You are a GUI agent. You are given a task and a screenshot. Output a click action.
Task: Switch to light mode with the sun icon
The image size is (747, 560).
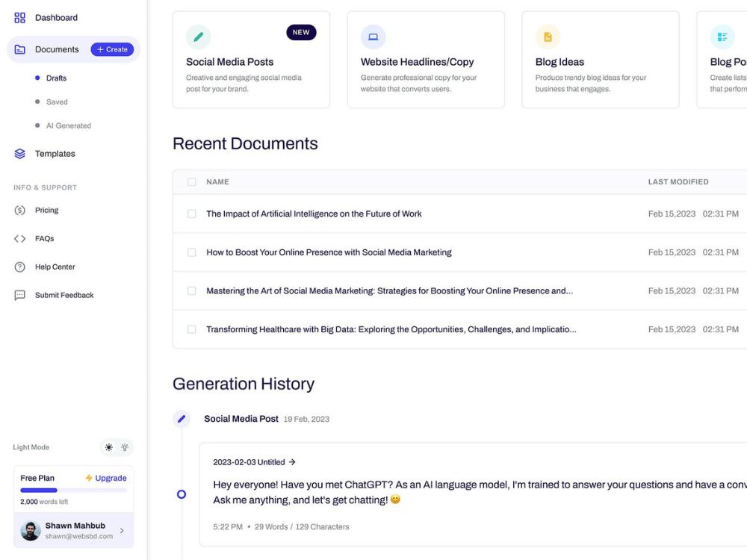tap(109, 447)
